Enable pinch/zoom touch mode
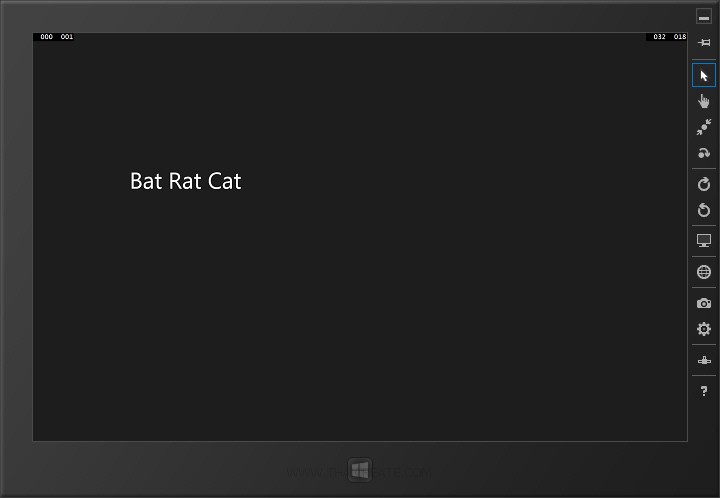Viewport: 720px width, 498px height. 704,127
